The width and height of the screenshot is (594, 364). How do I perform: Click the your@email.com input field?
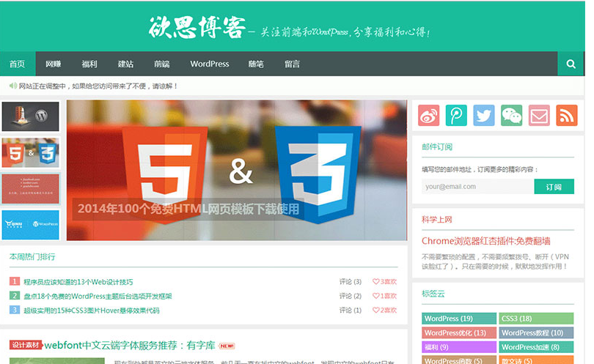click(477, 187)
